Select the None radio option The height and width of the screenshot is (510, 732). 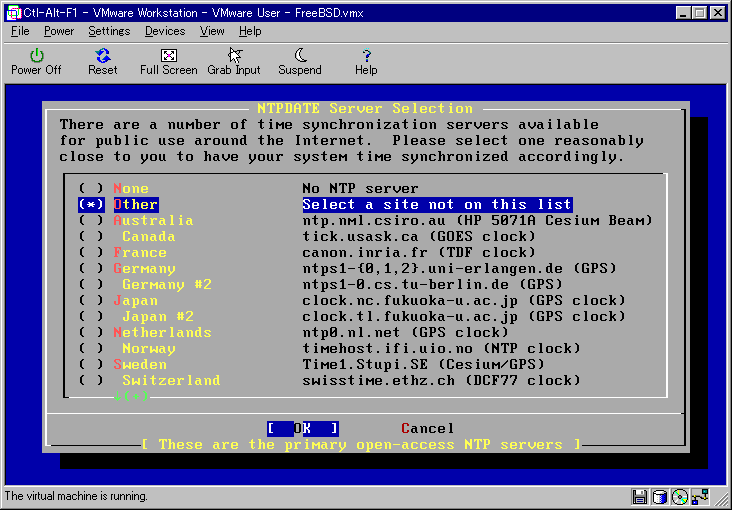coord(91,189)
